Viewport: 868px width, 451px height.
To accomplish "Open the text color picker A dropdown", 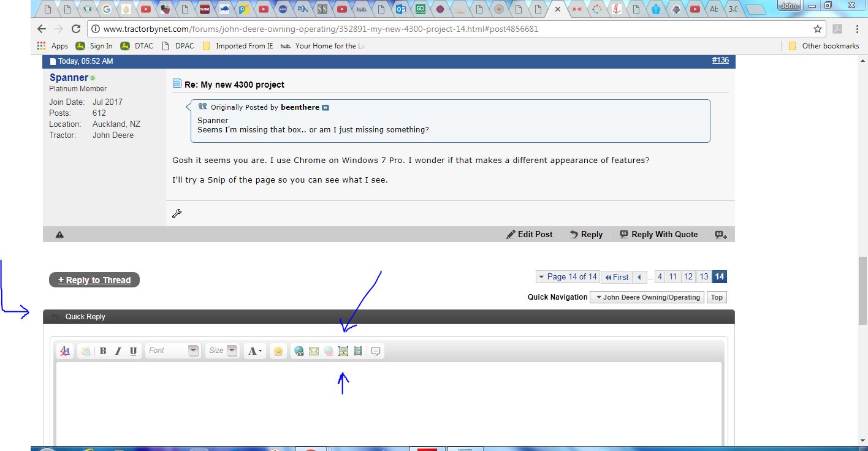I will tap(254, 351).
